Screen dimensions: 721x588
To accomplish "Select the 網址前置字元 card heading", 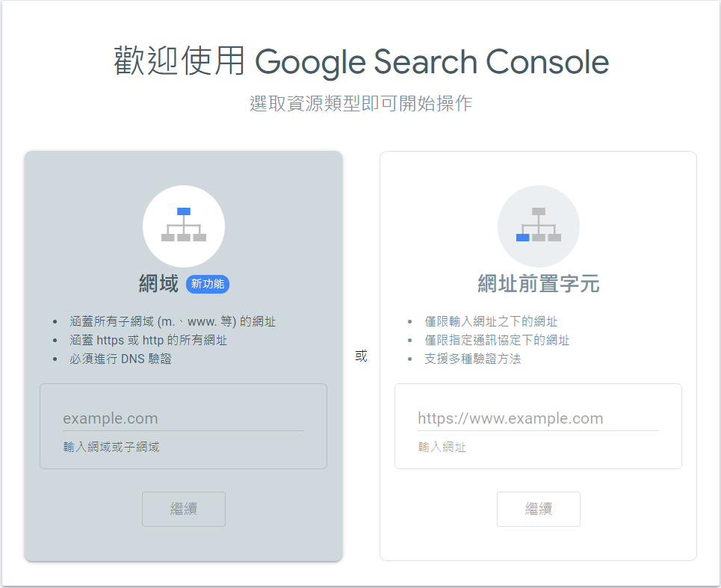I will coord(538,284).
